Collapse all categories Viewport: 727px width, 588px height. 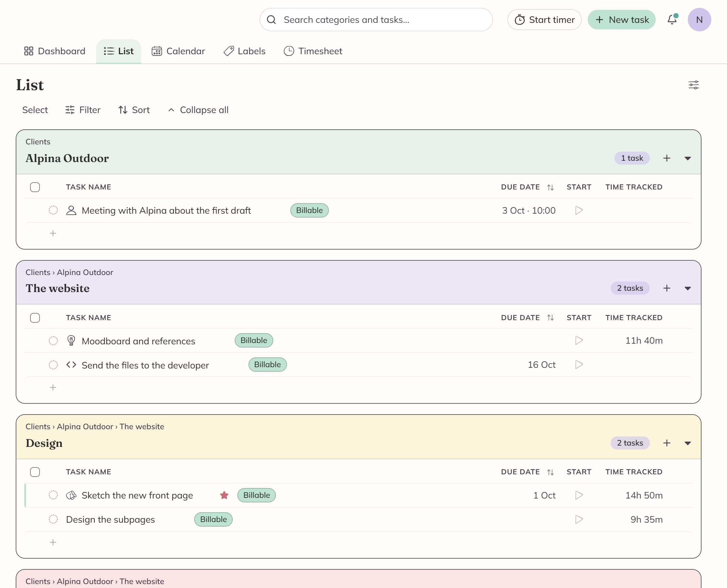tap(198, 110)
